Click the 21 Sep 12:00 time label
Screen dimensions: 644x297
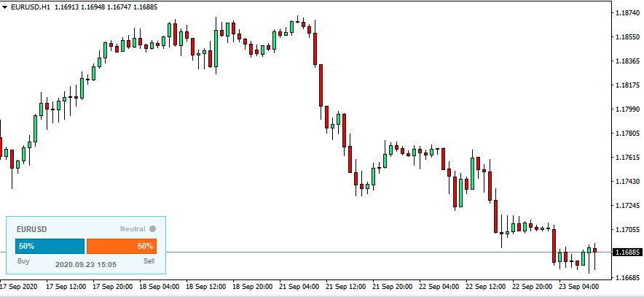pos(346,286)
